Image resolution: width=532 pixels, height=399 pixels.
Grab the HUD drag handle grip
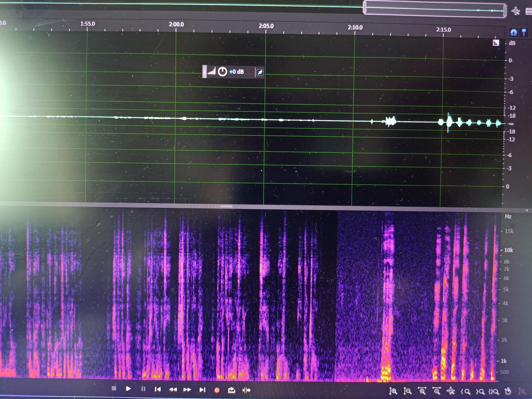click(x=204, y=72)
